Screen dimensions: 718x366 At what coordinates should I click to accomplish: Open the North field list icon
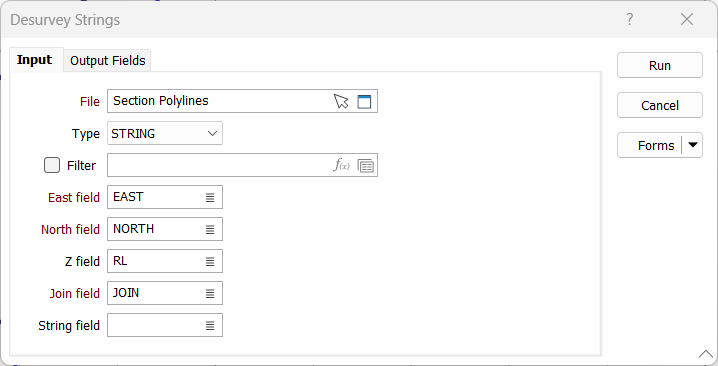pos(210,229)
